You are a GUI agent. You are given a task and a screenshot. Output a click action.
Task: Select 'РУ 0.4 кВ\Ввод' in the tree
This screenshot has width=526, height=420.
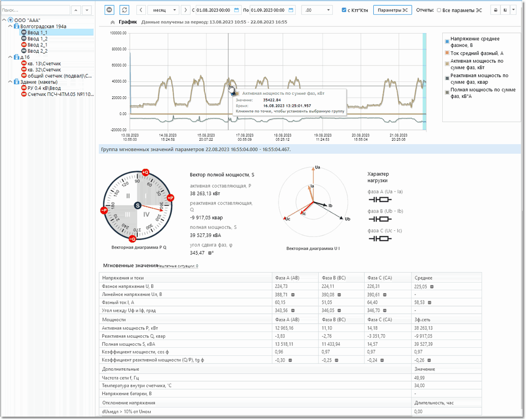tap(44, 88)
